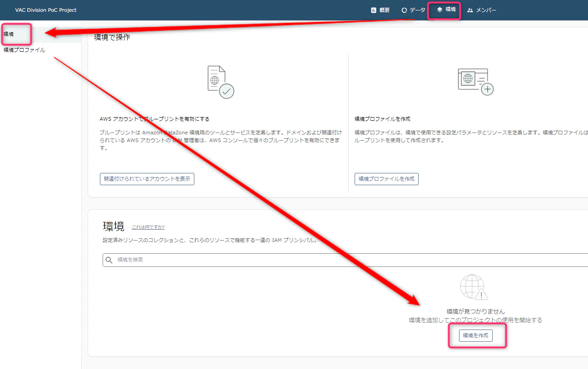This screenshot has height=369, width=588.
Task: Click the globe warning no-environment icon
Action: [x=474, y=287]
